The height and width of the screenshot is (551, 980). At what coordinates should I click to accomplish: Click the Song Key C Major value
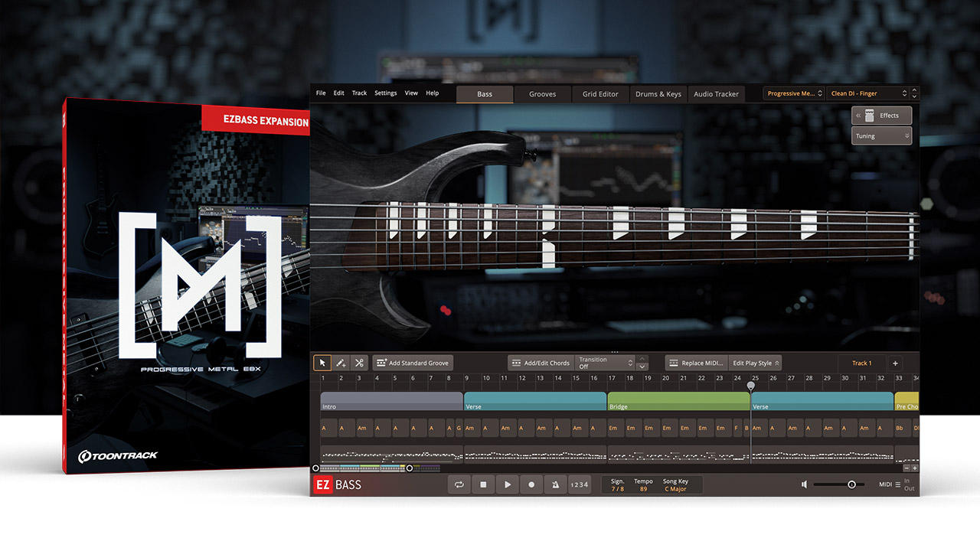coord(675,489)
